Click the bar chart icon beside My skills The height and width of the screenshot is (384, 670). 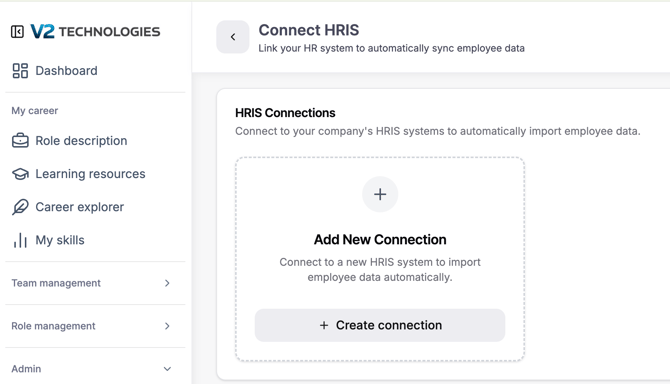click(x=20, y=240)
